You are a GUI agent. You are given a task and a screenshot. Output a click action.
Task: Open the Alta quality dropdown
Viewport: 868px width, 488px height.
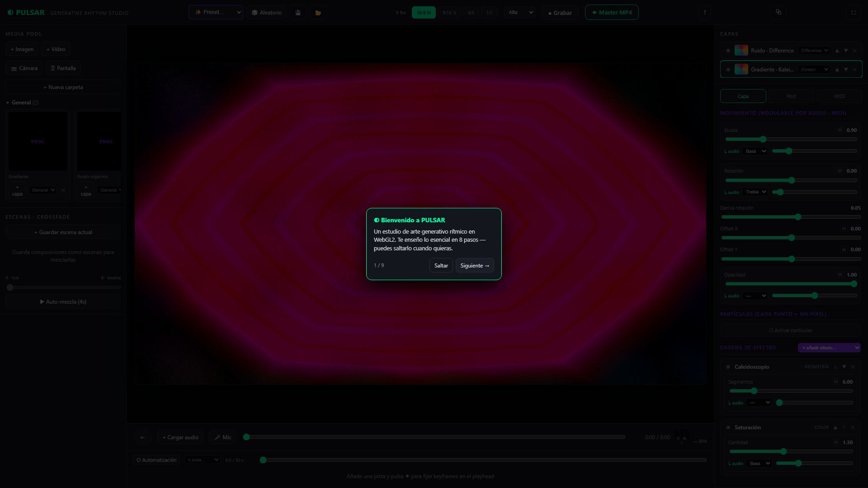[x=520, y=12]
